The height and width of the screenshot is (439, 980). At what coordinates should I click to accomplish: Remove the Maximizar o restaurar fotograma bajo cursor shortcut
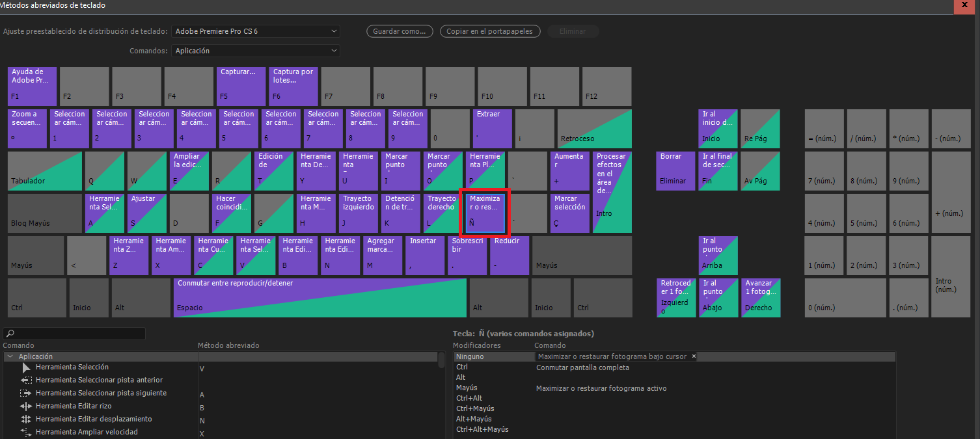point(694,356)
